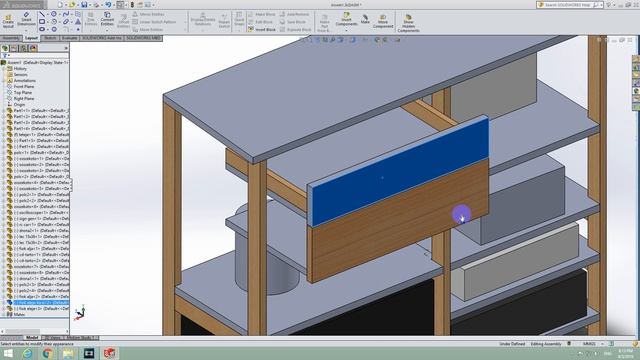Select the Smart Dimension tool

pos(26,19)
